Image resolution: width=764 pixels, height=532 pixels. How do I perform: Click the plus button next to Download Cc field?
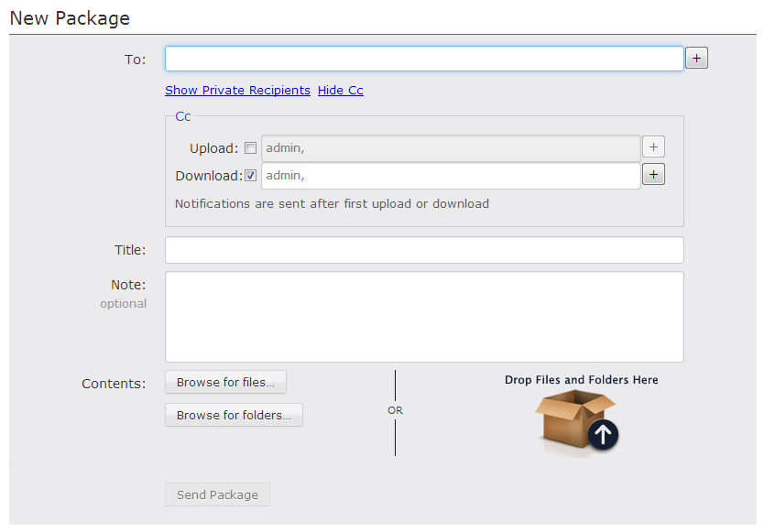coord(653,174)
